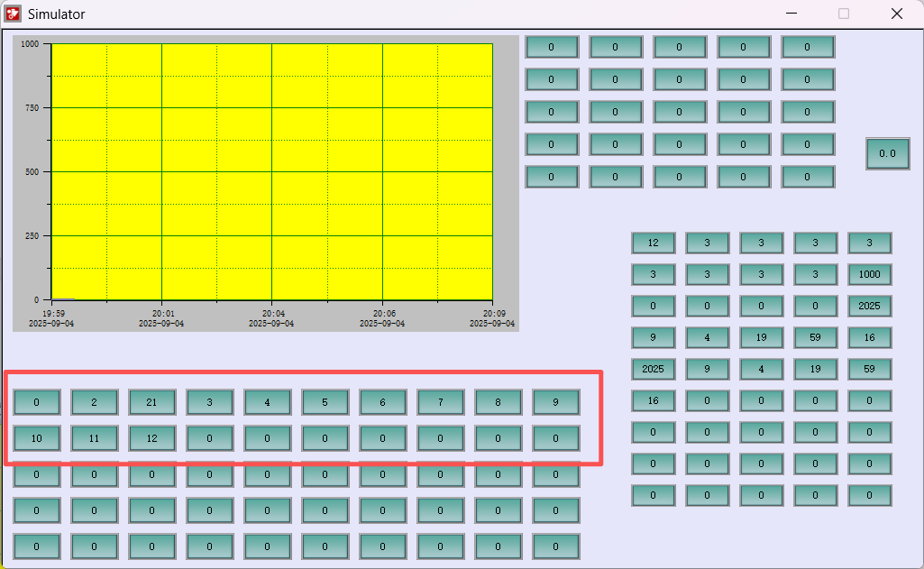Screen dimensions: 924x569
Task: Close the Simulator window
Action: tap(897, 14)
